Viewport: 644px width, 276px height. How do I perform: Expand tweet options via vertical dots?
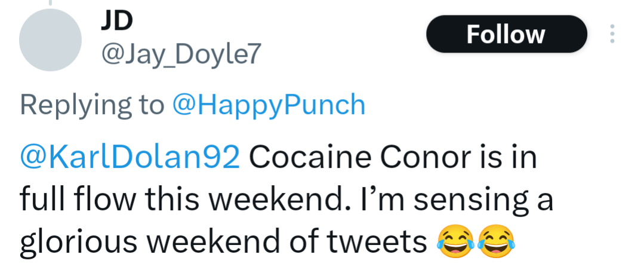[x=612, y=33]
